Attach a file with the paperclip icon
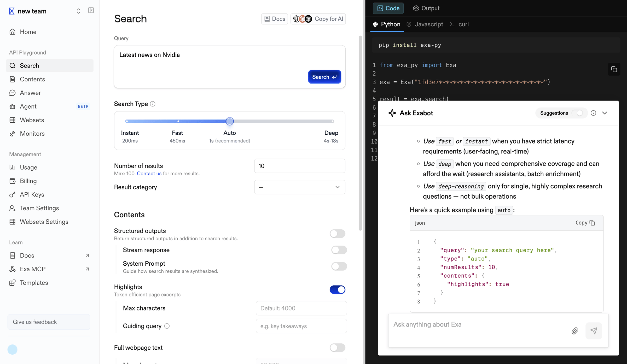Image resolution: width=627 pixels, height=364 pixels. pos(575,331)
